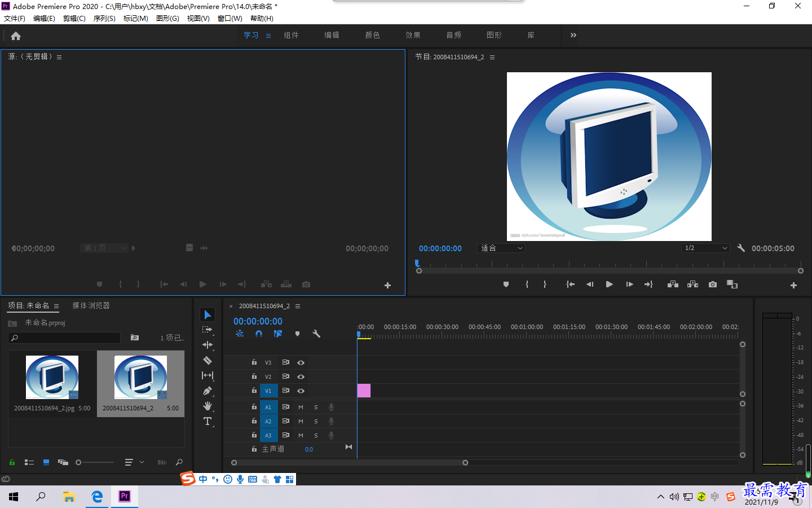
Task: Select the Ripple Edit tool
Action: pos(208,345)
